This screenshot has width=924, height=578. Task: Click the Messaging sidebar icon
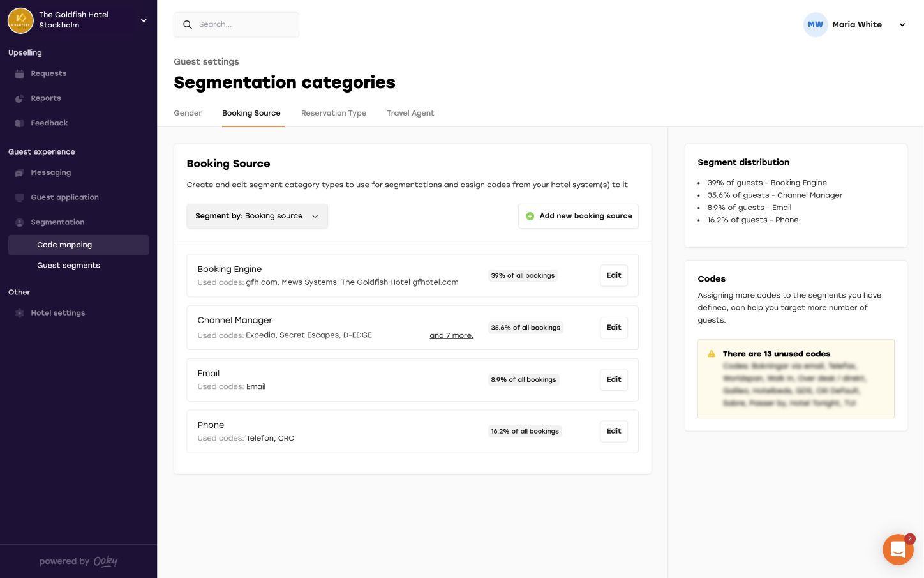[20, 173]
